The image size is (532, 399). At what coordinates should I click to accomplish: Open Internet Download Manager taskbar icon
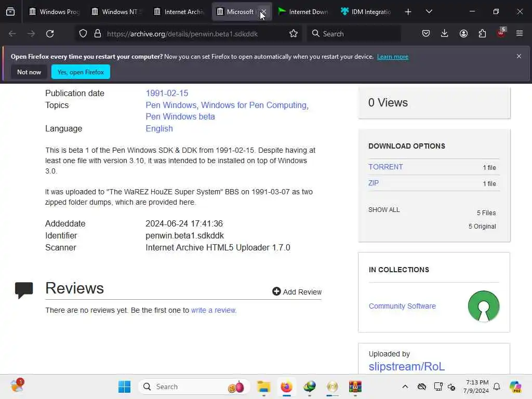coord(310,387)
